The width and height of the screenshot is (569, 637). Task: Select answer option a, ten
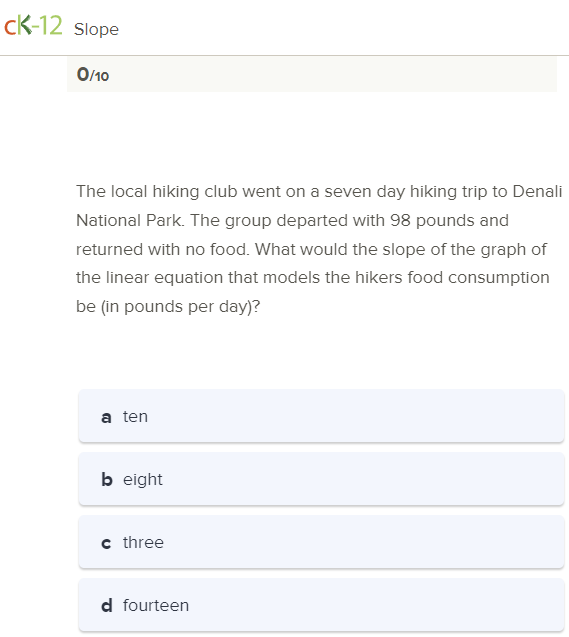321,416
